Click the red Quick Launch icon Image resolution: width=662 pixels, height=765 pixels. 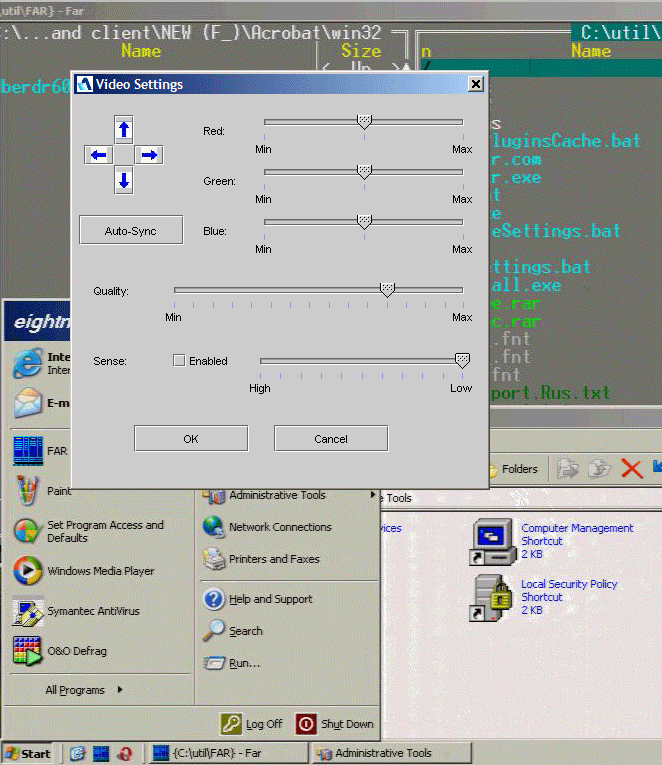pyautogui.click(x=125, y=753)
